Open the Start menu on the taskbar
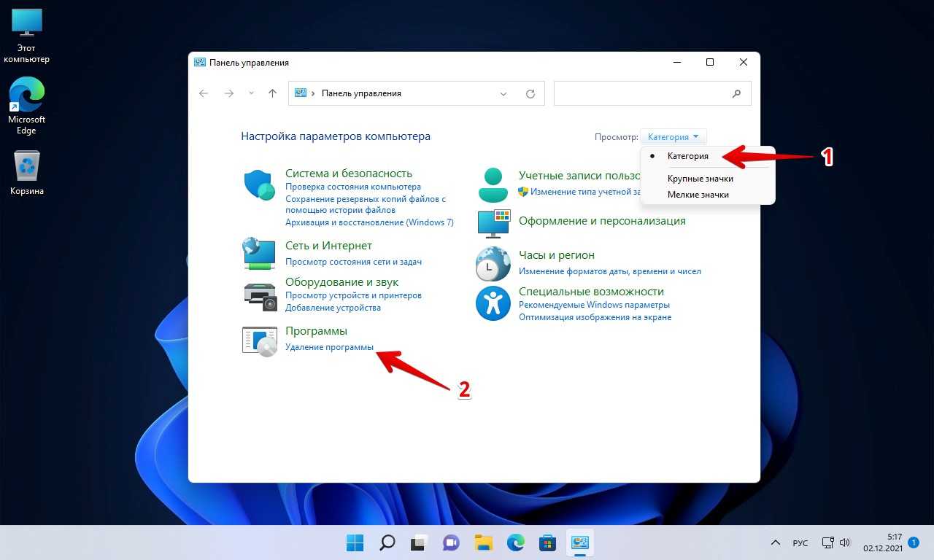This screenshot has height=560, width=934. [x=355, y=542]
